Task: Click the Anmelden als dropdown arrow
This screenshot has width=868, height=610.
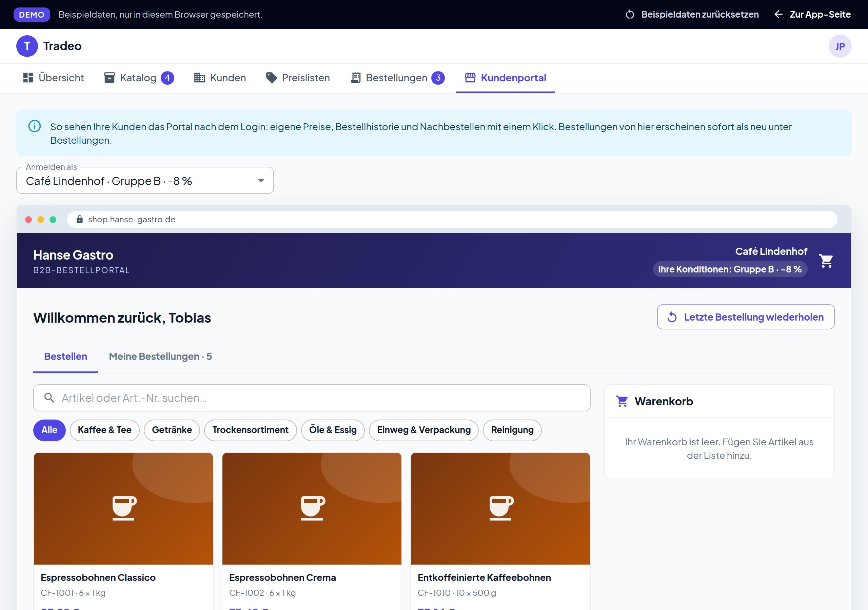Action: click(x=261, y=181)
